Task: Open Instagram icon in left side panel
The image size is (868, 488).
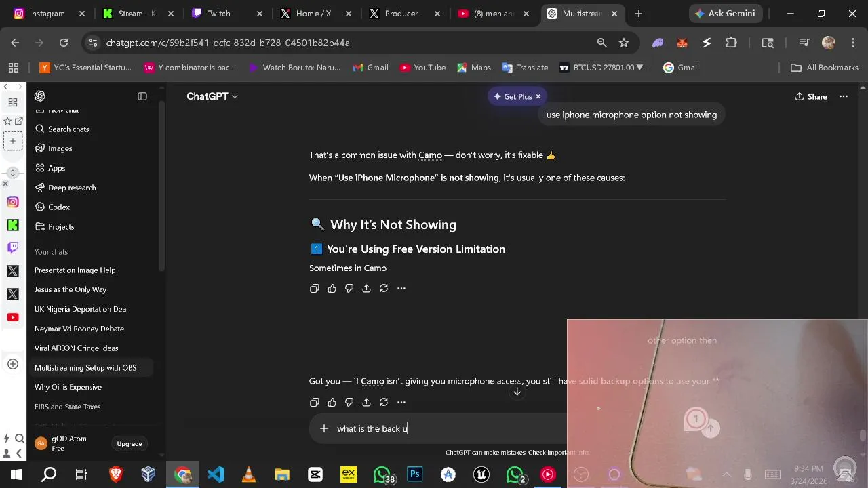Action: pos(13,202)
